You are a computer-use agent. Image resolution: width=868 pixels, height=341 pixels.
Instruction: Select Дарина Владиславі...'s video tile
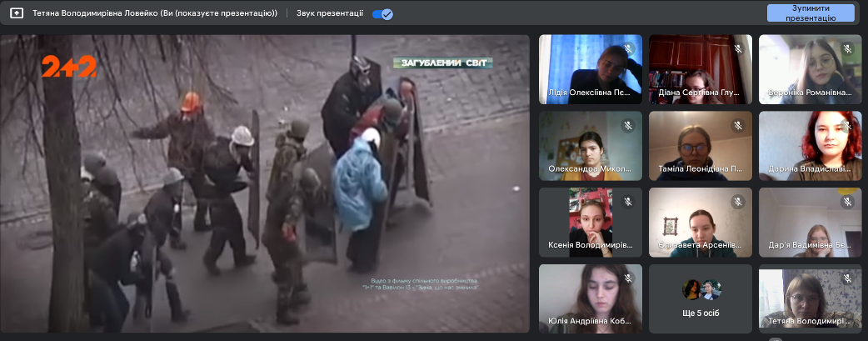[x=810, y=146]
